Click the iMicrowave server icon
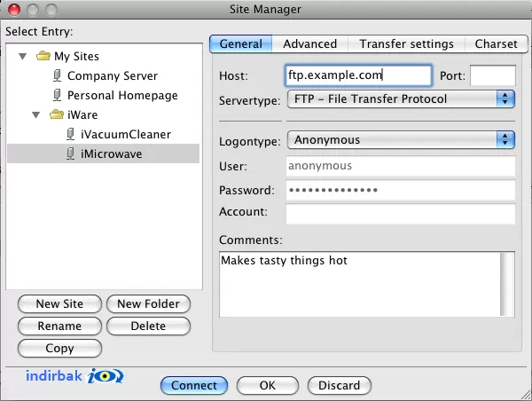532x401 pixels. click(70, 153)
